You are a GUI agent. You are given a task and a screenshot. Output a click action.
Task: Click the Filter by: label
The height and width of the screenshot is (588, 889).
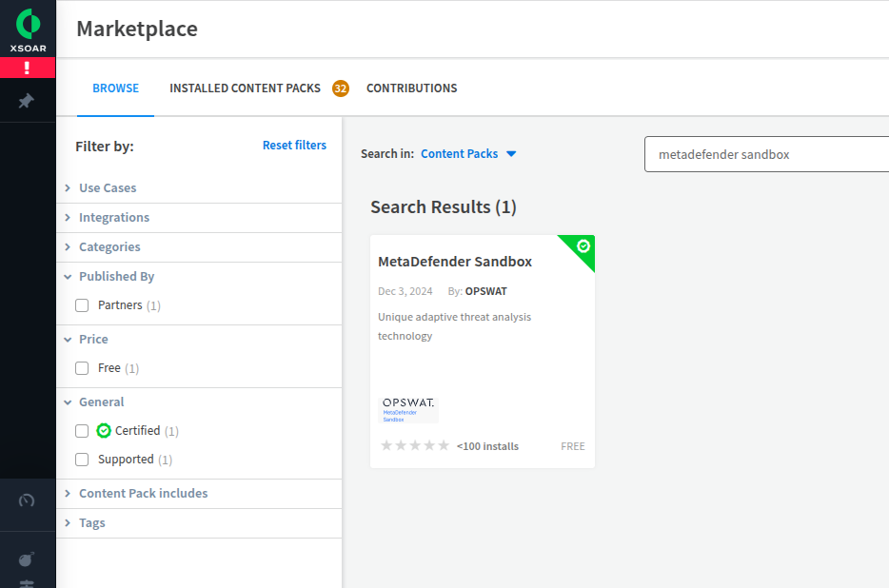[105, 147]
